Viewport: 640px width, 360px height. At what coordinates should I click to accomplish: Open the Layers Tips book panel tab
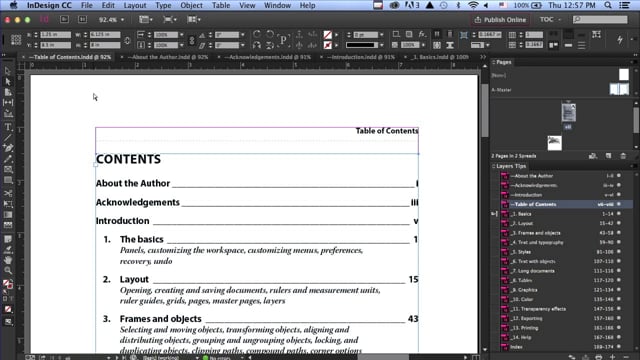[511, 166]
